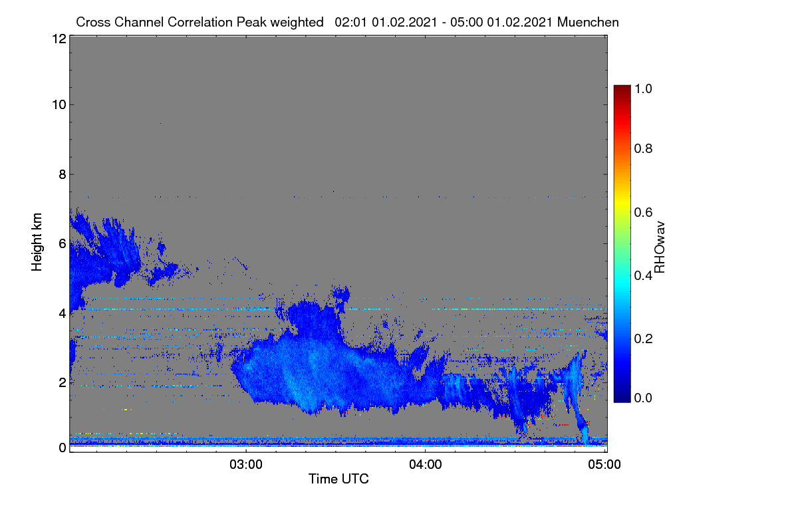Click the 05:00 time tick label

pyautogui.click(x=606, y=464)
